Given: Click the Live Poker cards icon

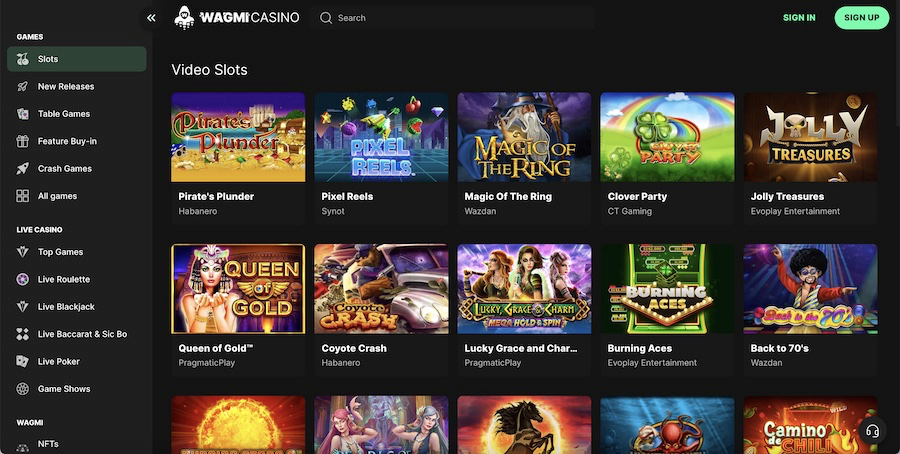Looking at the screenshot, I should coord(22,362).
